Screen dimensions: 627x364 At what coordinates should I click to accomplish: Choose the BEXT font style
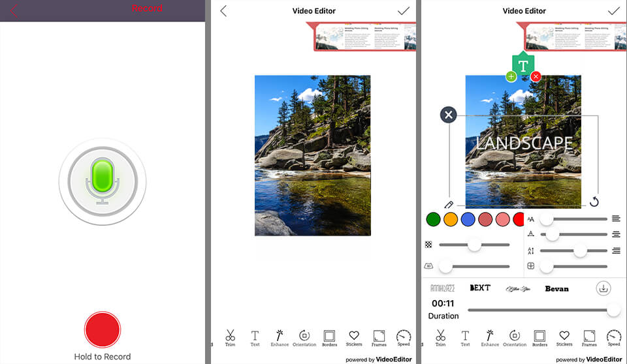480,288
